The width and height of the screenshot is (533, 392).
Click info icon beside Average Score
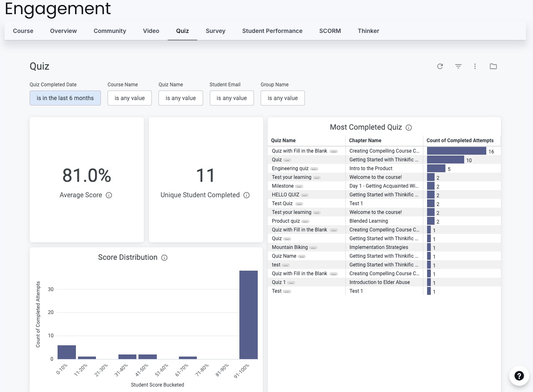pyautogui.click(x=109, y=195)
